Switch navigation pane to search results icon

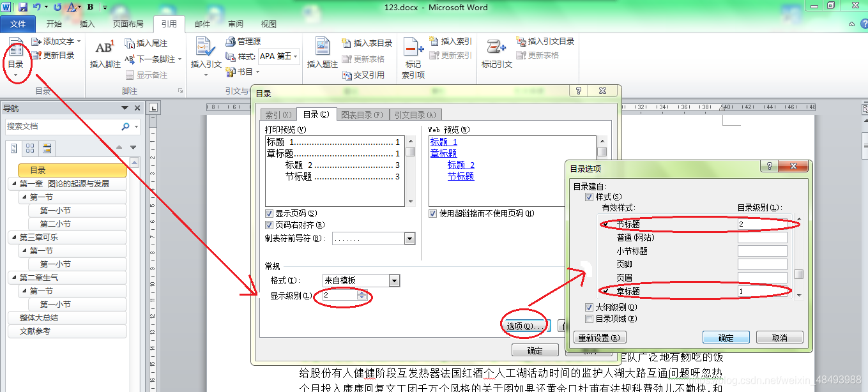(x=47, y=149)
